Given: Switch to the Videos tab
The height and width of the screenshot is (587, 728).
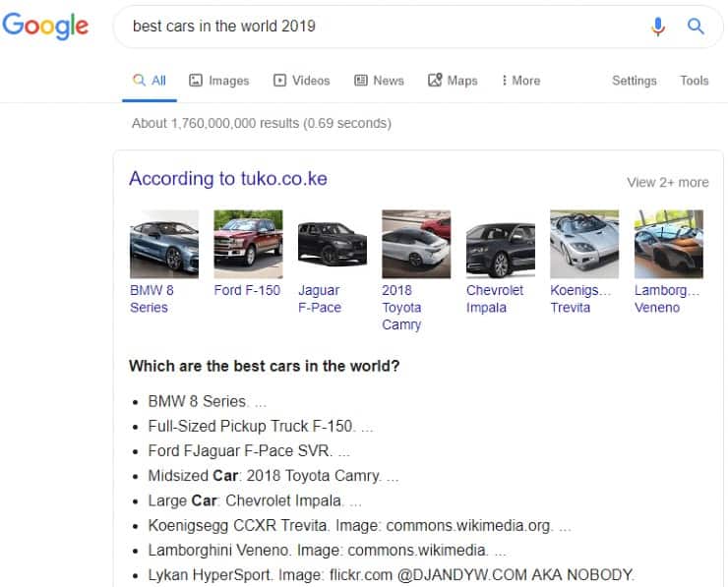Looking at the screenshot, I should click(302, 81).
